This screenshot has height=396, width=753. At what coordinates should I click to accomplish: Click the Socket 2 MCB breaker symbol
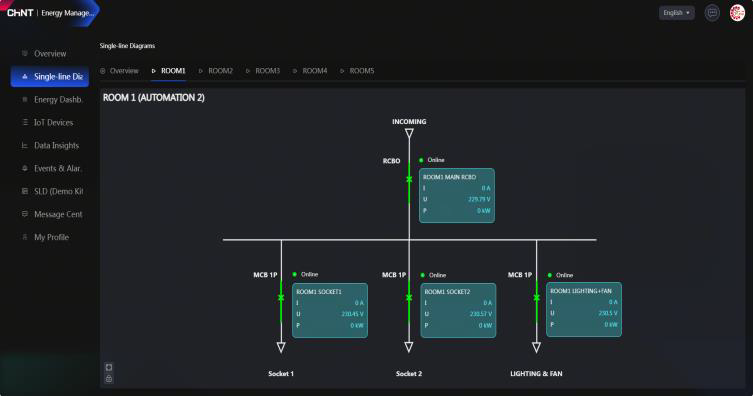click(409, 298)
